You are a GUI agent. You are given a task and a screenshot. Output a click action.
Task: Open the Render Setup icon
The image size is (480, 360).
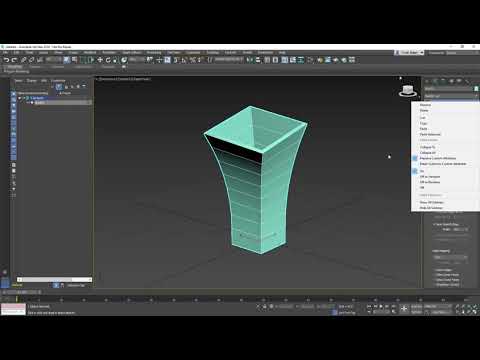click(320, 60)
